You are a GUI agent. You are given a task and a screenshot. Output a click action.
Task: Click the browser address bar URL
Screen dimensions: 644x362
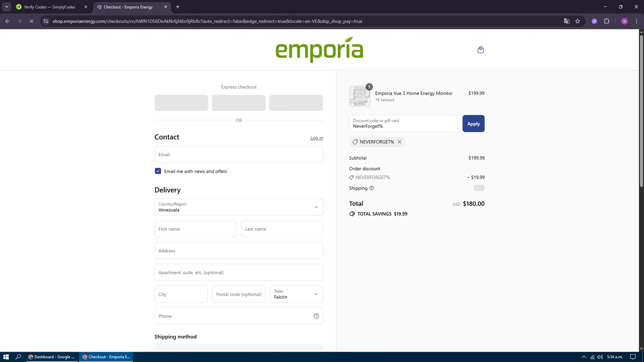click(207, 21)
